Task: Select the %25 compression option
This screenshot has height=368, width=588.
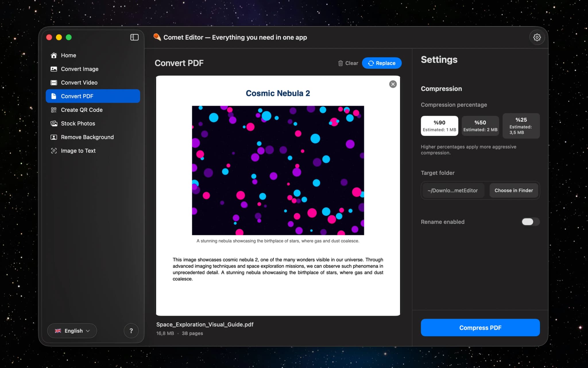Action: [521, 126]
